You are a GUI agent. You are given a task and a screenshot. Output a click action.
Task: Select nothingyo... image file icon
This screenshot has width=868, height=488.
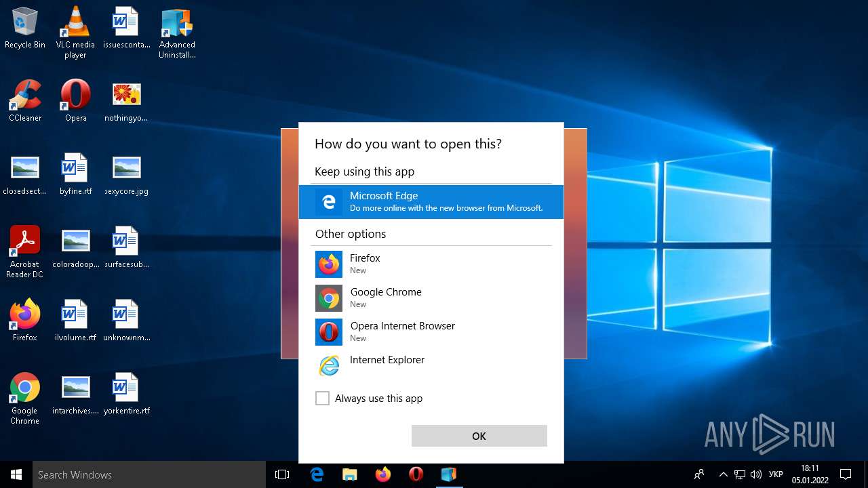click(126, 101)
